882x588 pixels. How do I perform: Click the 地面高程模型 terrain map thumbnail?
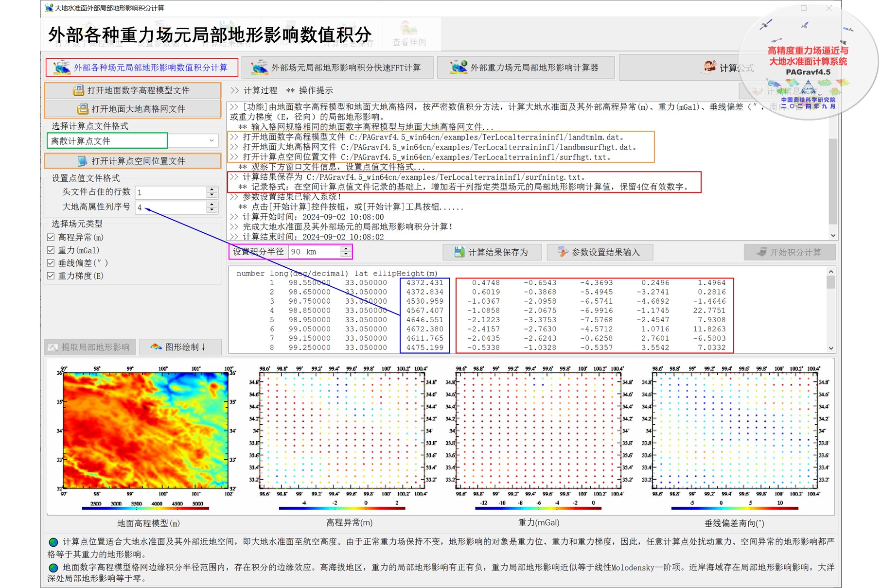[x=145, y=431]
